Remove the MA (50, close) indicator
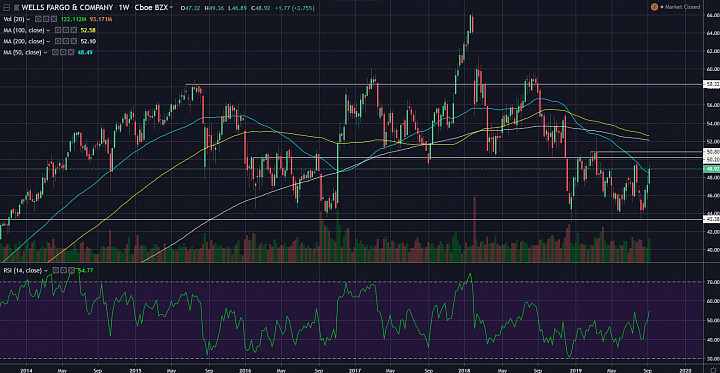 click(71, 52)
